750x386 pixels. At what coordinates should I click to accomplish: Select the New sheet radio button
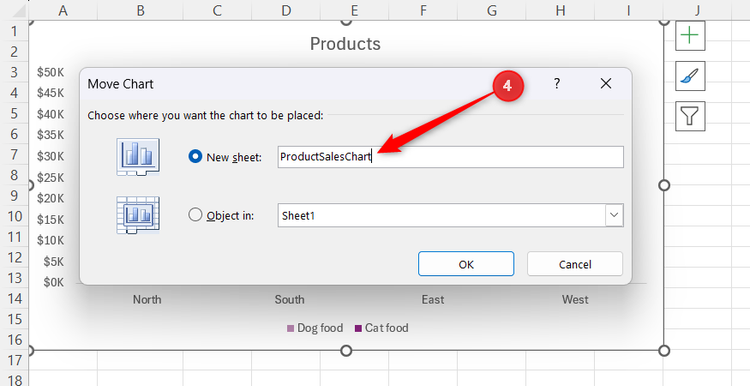coord(195,156)
